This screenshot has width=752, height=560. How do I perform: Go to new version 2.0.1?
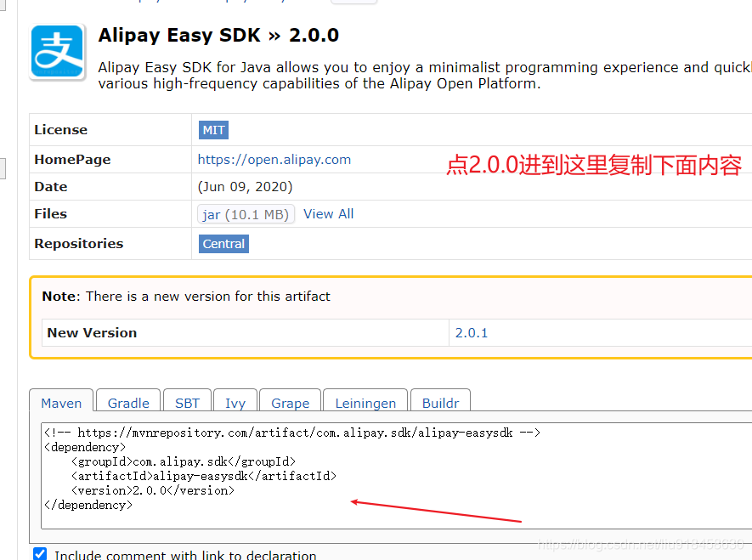pos(472,333)
